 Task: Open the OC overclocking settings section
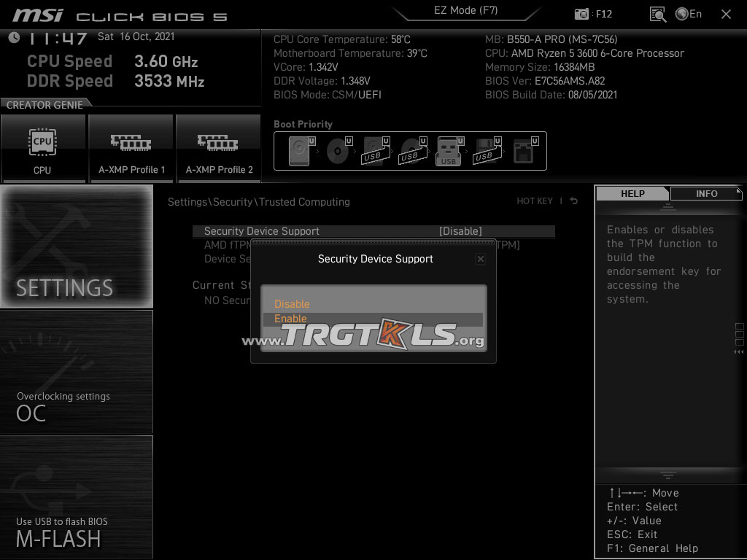77,373
